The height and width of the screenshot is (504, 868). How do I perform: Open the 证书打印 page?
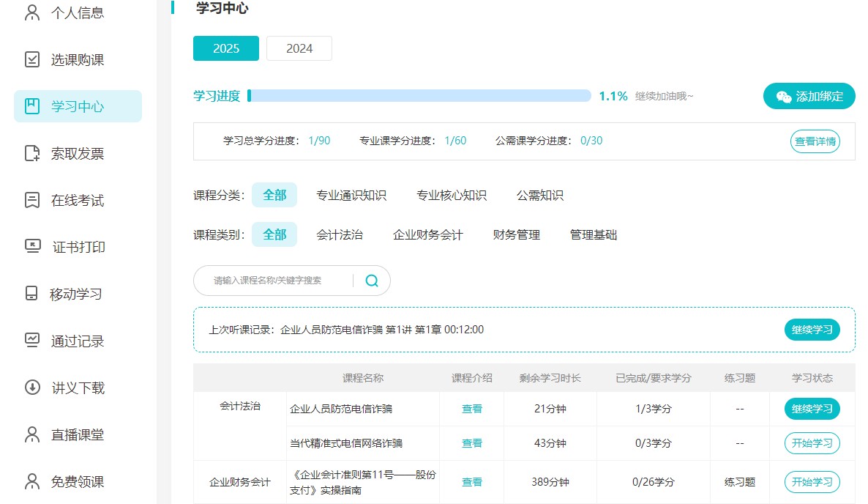76,247
